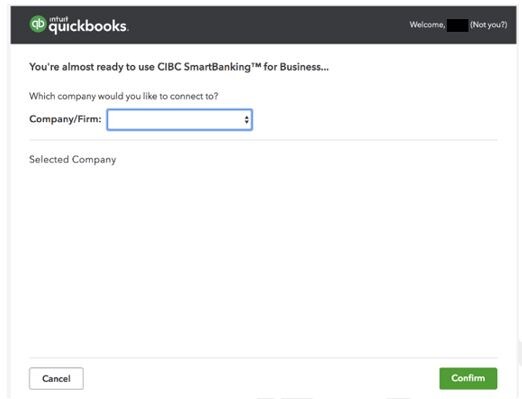The image size is (522, 399).
Task: Click the 'Which company would you like to connect to?' text
Action: [x=124, y=96]
